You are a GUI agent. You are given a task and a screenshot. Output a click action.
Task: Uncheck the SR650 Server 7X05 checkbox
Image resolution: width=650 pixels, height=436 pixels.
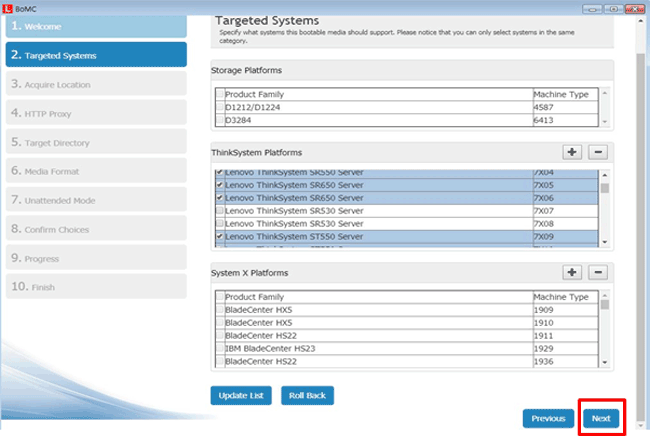(220, 185)
